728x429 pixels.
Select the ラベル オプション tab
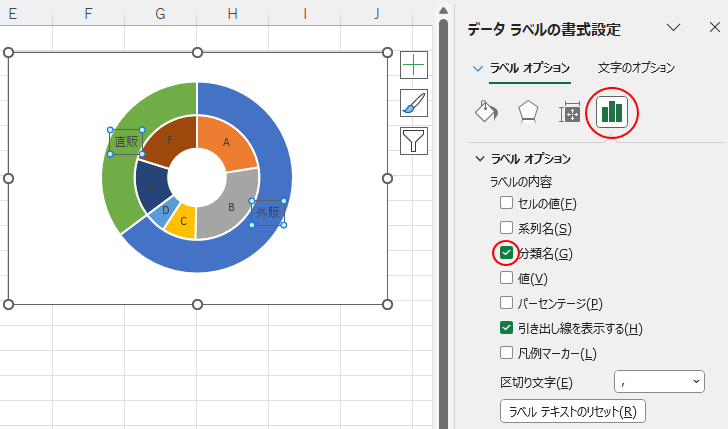(530, 68)
